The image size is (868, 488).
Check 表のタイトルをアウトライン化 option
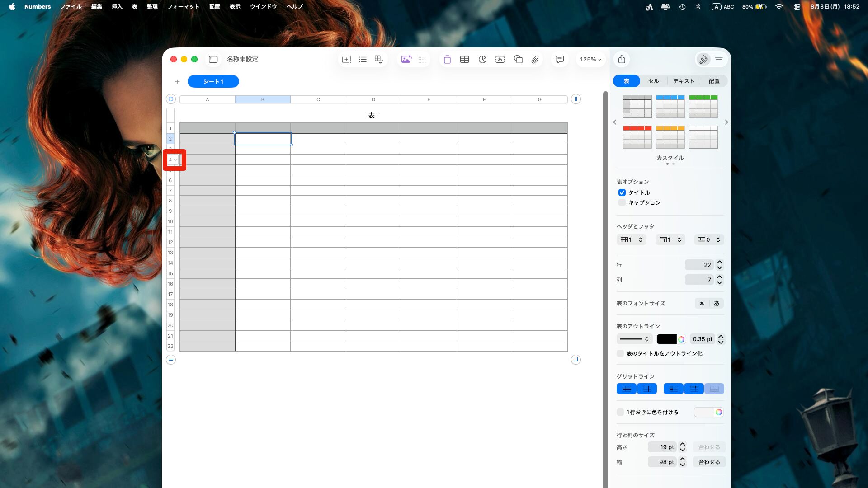[620, 353]
